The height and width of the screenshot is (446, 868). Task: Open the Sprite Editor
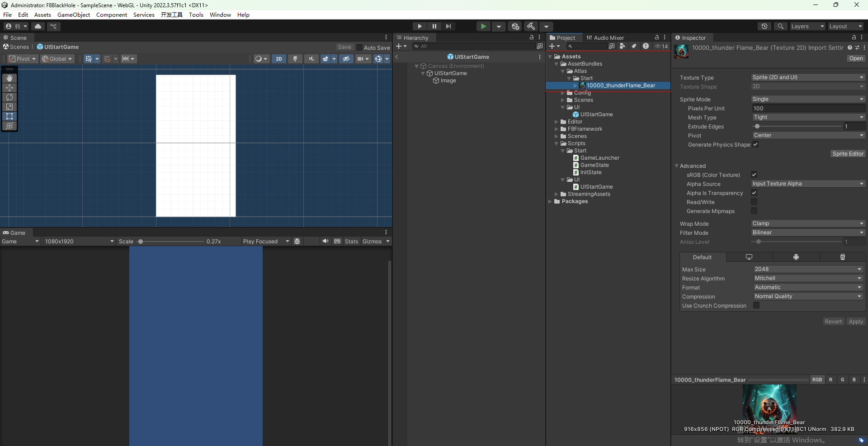coord(848,154)
